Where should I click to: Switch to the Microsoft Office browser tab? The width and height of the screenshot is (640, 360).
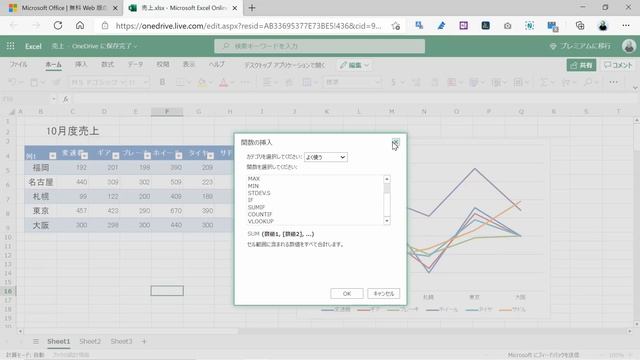point(64,8)
